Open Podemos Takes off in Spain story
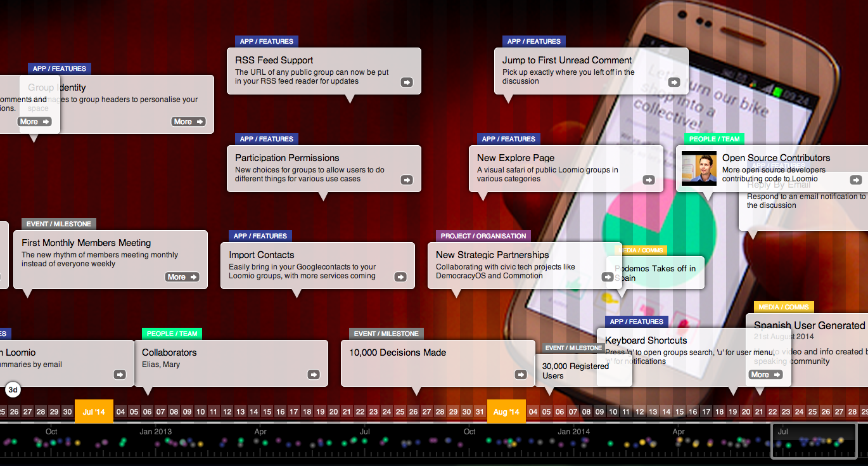Viewport: 868px width, 466px height. click(655, 273)
